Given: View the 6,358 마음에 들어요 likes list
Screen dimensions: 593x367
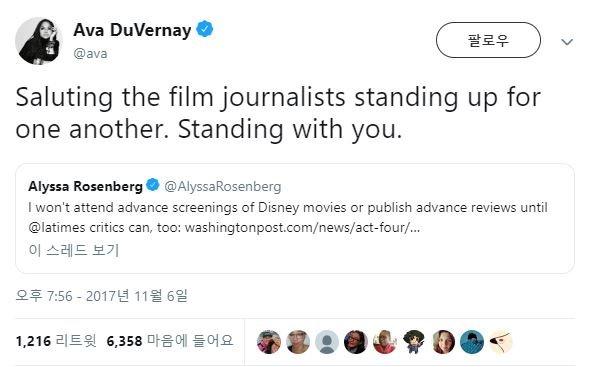Looking at the screenshot, I should tap(170, 341).
